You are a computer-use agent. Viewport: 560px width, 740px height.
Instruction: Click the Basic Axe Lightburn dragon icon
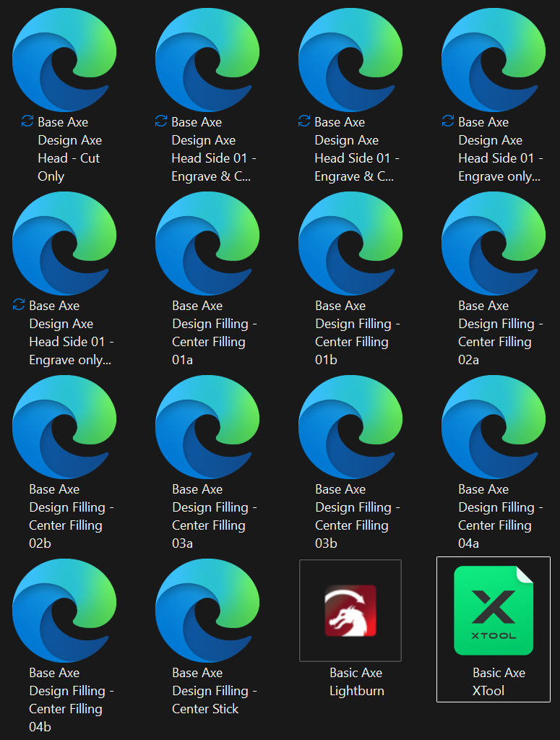coord(350,611)
